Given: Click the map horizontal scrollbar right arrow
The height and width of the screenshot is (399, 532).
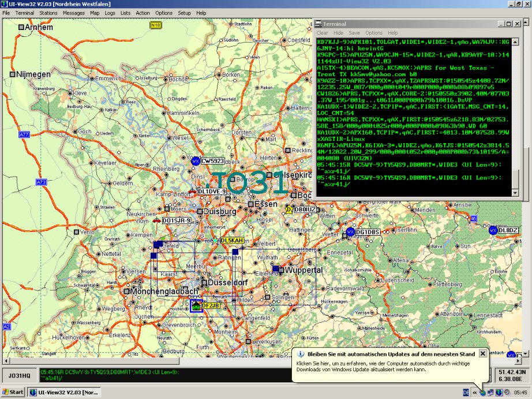Looking at the screenshot, I should (x=518, y=361).
